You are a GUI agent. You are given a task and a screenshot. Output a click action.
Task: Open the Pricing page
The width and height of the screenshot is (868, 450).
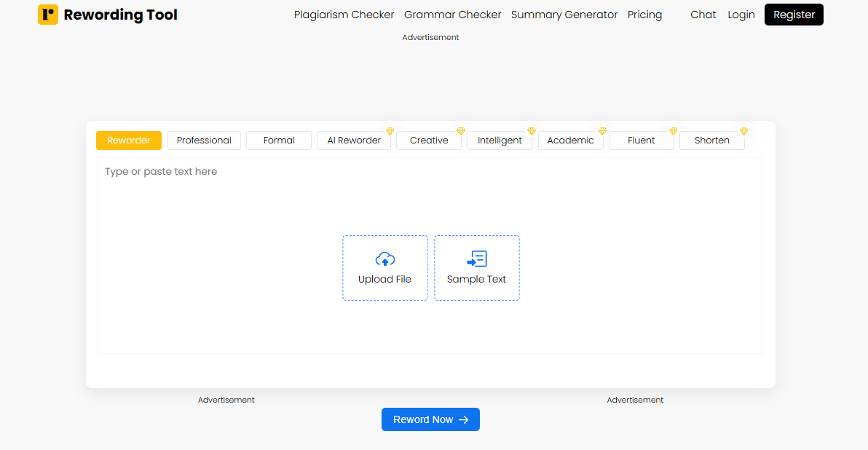(644, 15)
